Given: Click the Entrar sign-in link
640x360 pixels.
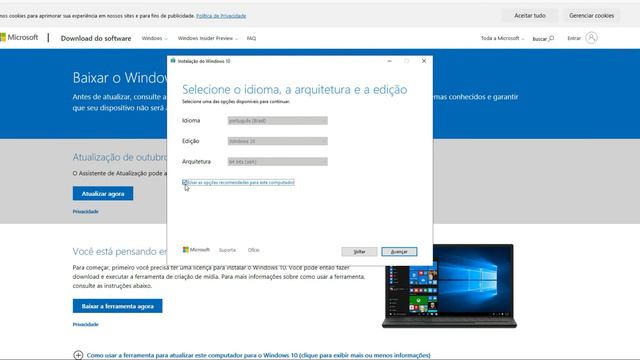Looking at the screenshot, I should 574,38.
